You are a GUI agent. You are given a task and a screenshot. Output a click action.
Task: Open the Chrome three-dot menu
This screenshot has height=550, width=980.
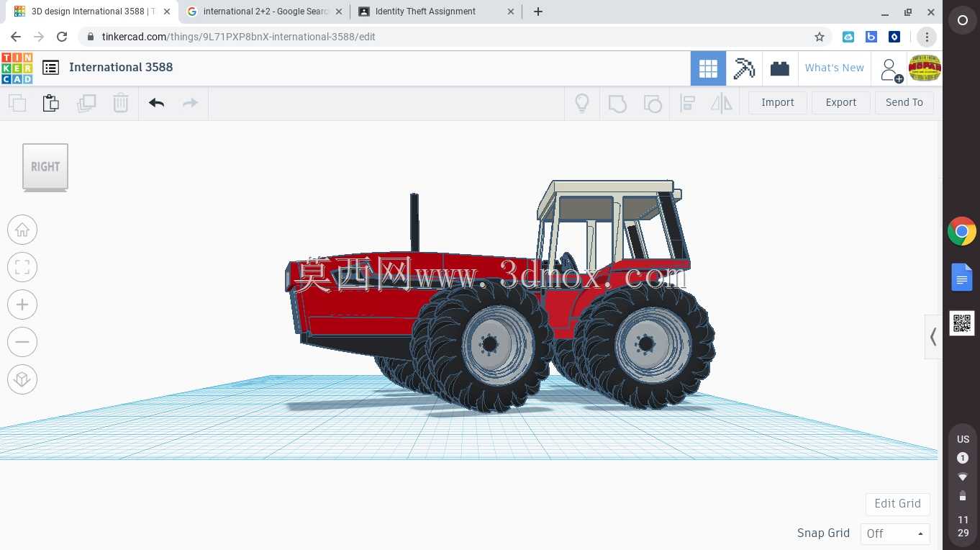click(x=927, y=37)
